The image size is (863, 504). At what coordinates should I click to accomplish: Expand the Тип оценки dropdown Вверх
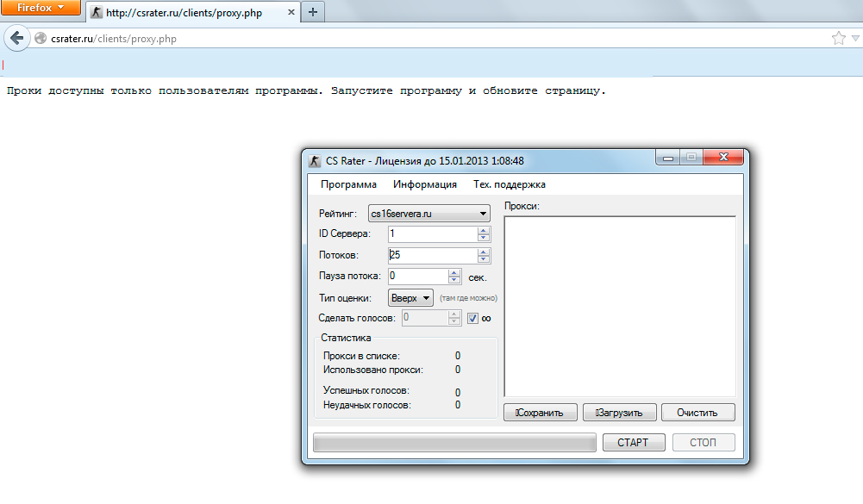click(410, 298)
